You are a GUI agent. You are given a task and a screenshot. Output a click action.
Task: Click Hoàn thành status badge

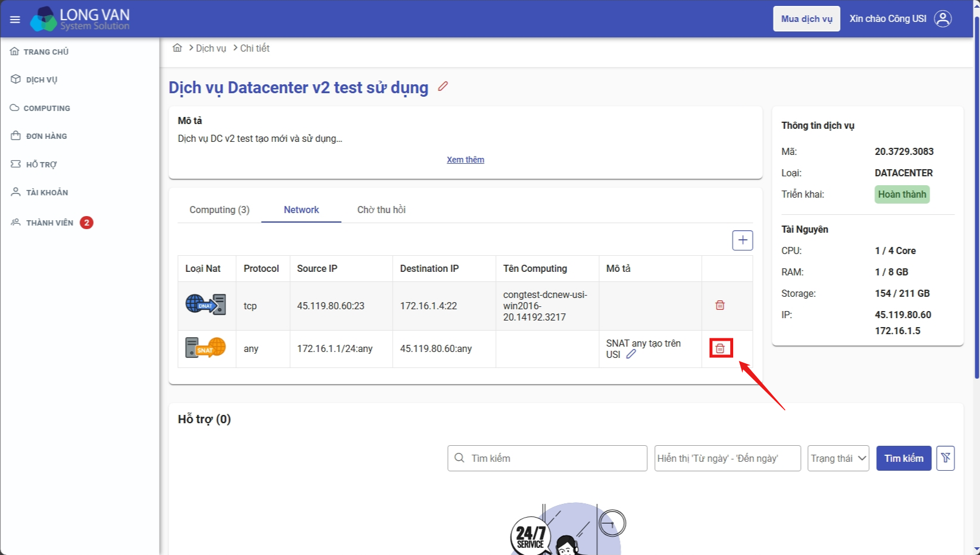coord(902,194)
